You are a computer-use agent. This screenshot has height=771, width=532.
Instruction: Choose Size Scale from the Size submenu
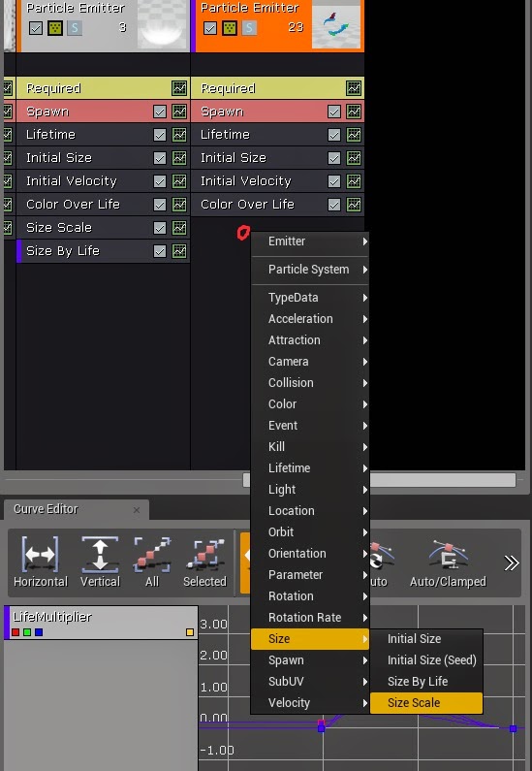point(426,703)
